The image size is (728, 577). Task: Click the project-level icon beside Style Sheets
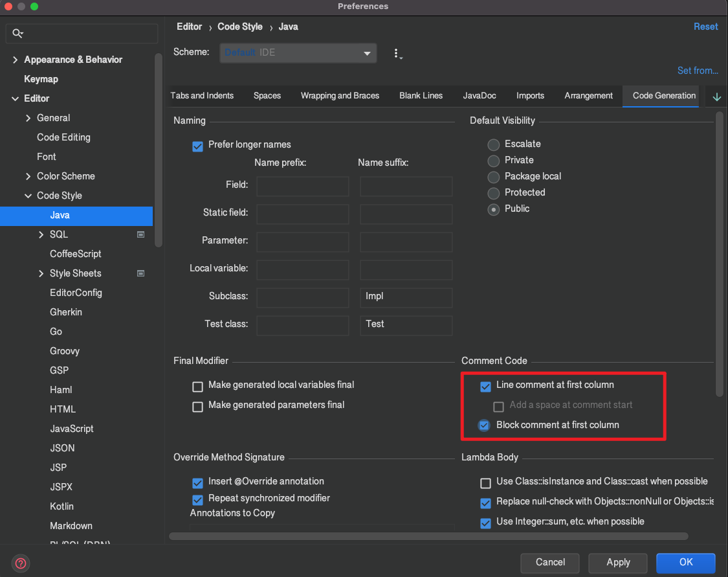click(x=140, y=274)
